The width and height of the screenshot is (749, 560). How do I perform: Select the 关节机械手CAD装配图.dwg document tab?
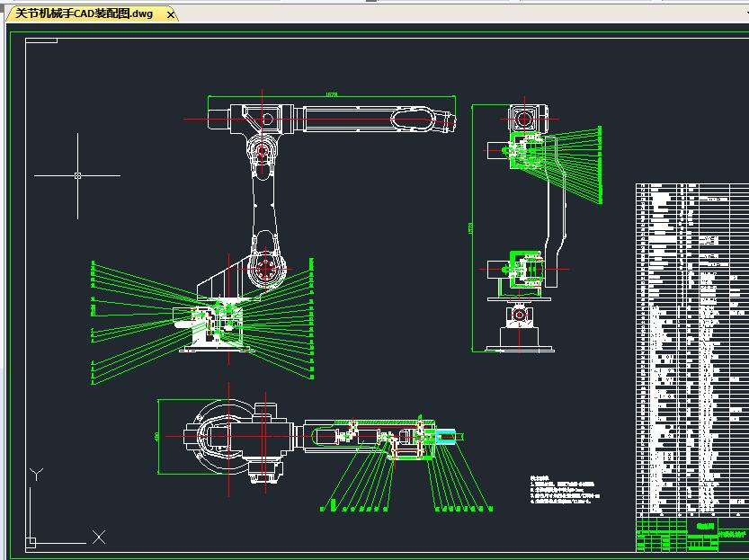point(91,13)
